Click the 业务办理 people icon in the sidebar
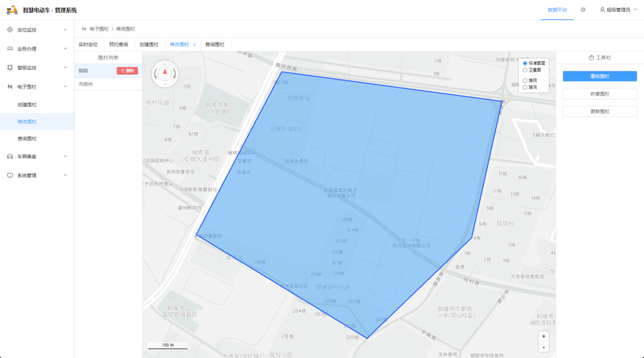Viewport: 644px width, 358px height. pyautogui.click(x=10, y=48)
